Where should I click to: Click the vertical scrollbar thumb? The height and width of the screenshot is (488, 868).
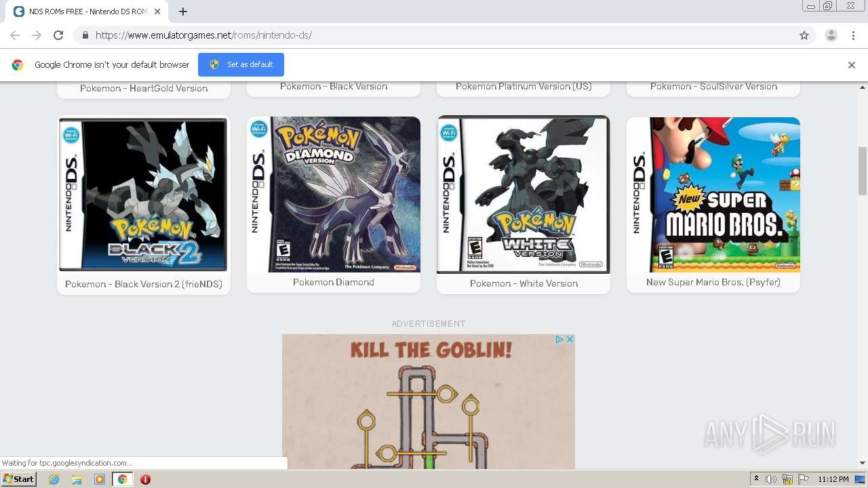tap(863, 170)
